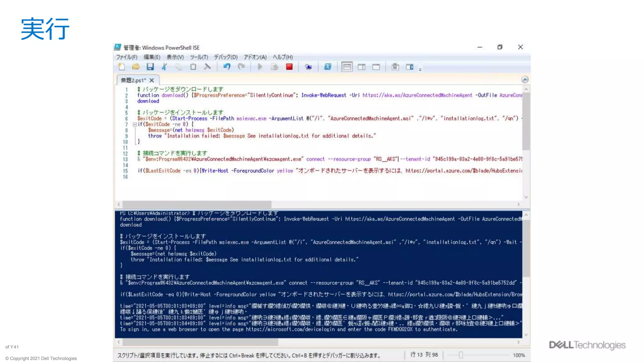Show the script pane maximized
Viewport: 644px width, 362px height.
376,67
